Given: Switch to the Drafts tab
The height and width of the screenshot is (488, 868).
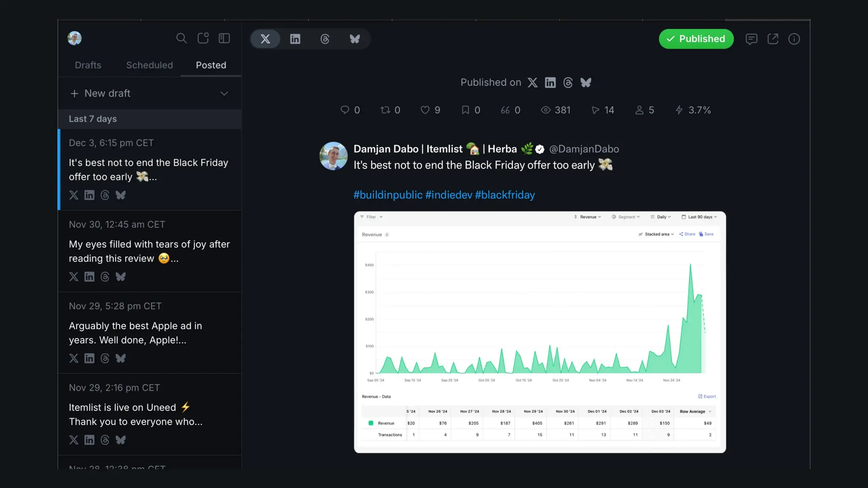Looking at the screenshot, I should point(88,65).
